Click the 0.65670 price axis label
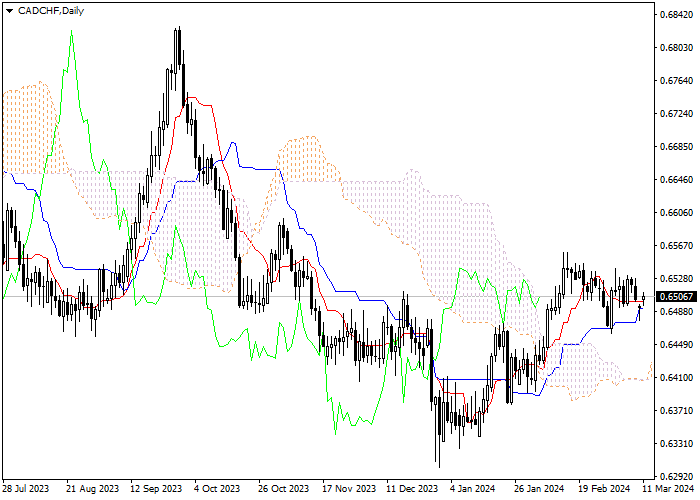Viewport: 700px width, 500px height. point(676,246)
